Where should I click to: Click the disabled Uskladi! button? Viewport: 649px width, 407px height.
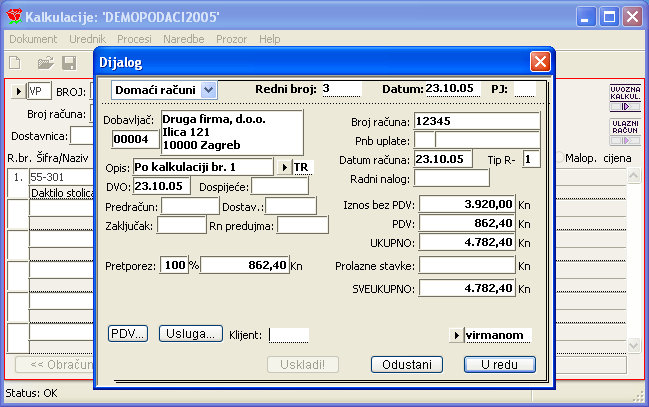click(303, 364)
